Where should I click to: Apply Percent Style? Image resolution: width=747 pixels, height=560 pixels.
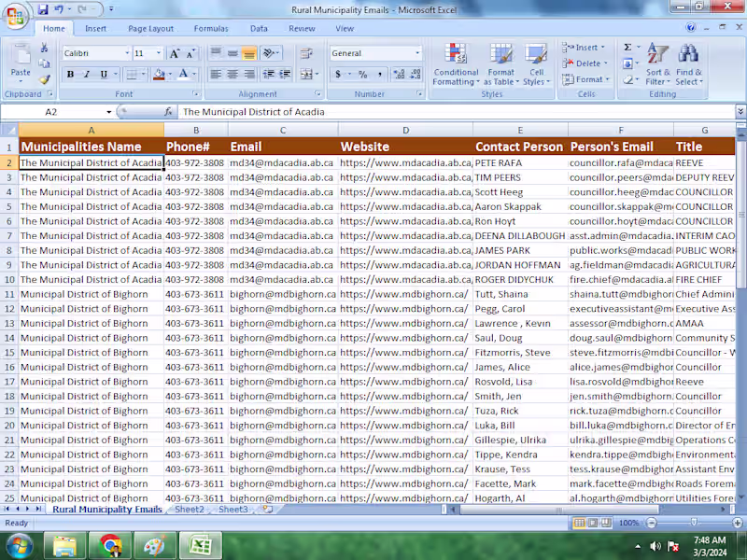363,75
